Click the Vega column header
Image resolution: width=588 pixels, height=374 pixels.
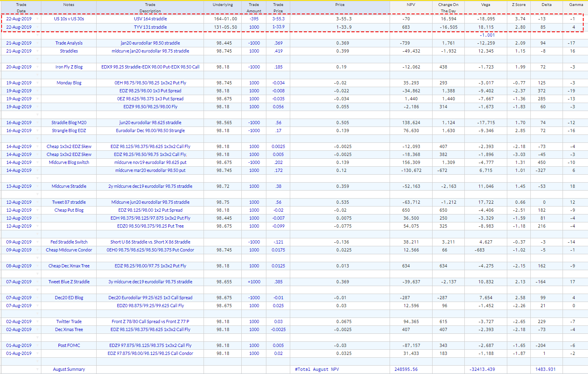tap(485, 8)
